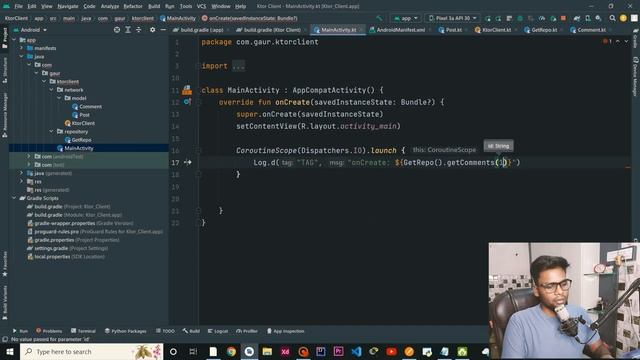Viewport: 640px width, 360px height.
Task: Click Collapse All icon in Project panel
Action: click(x=138, y=30)
